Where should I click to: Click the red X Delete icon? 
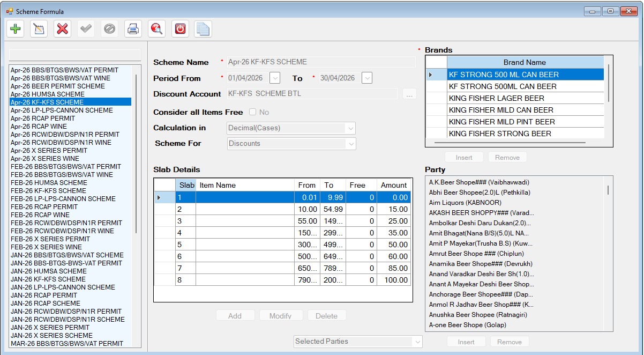tap(63, 29)
